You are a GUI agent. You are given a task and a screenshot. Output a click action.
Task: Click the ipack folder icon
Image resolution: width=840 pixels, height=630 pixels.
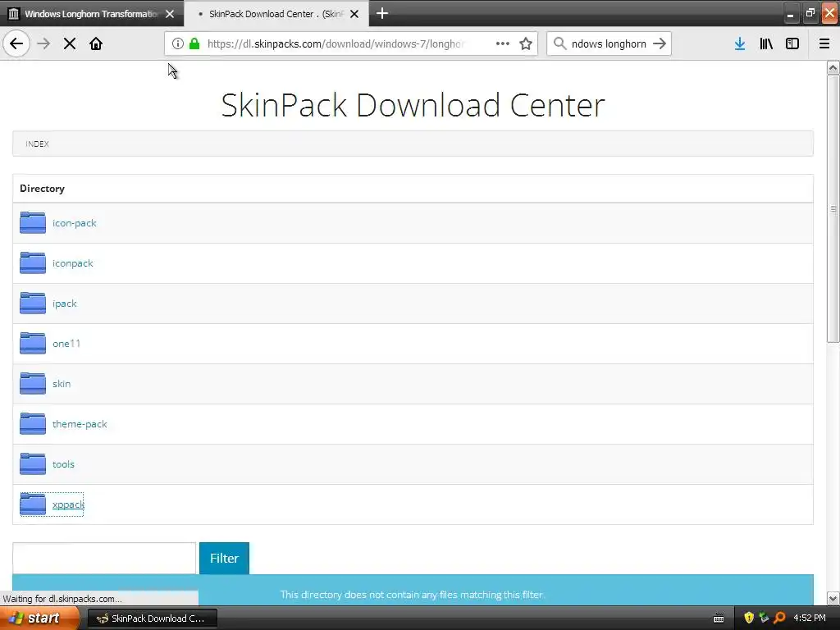pos(33,304)
